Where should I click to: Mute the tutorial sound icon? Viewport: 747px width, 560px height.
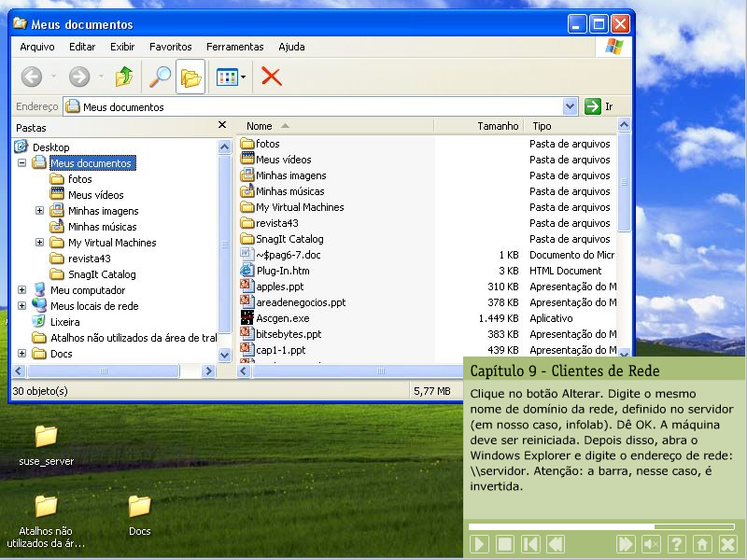coord(651,544)
